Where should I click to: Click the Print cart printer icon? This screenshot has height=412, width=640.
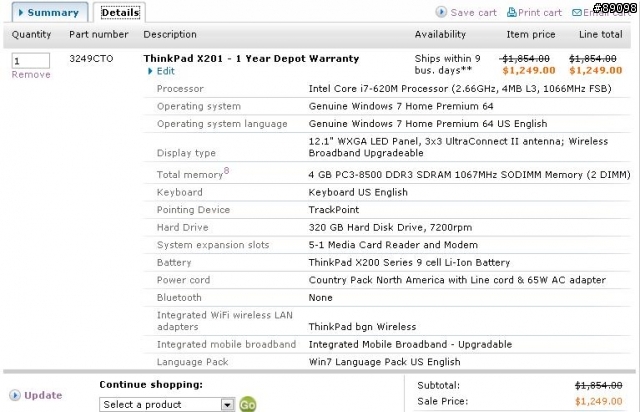tap(511, 12)
